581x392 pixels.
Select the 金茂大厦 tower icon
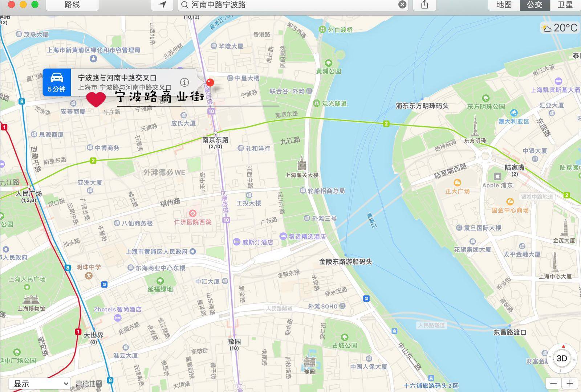click(565, 227)
